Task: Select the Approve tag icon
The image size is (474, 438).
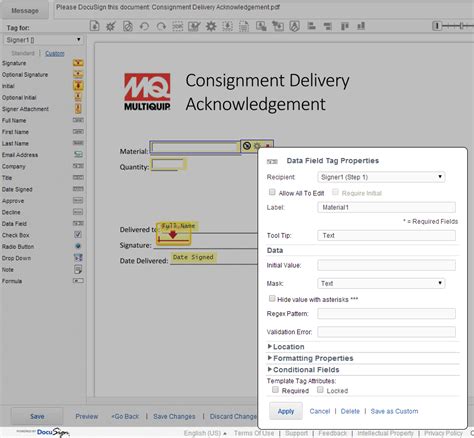Action: point(78,200)
